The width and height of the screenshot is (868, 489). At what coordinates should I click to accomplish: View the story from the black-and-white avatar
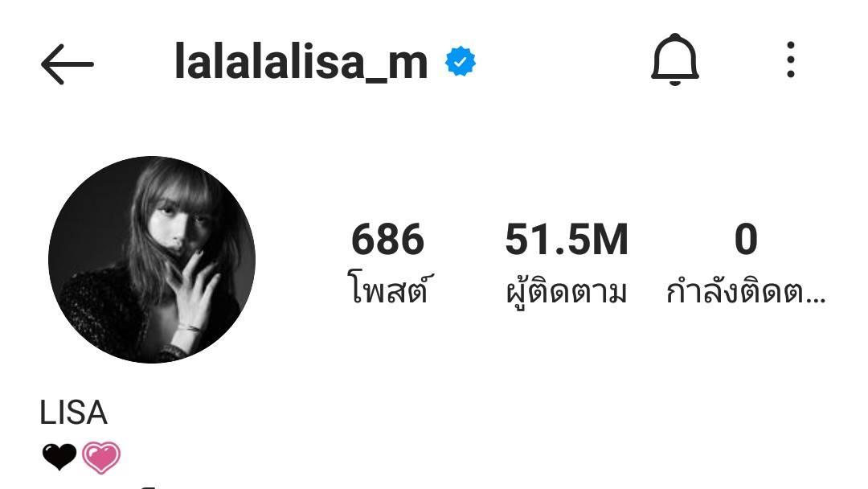152,260
